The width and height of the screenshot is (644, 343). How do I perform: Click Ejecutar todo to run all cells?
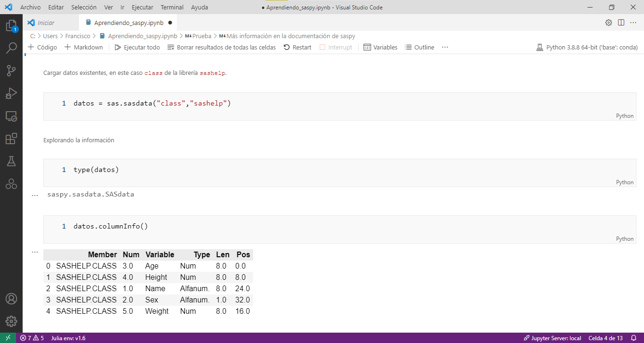pos(137,47)
